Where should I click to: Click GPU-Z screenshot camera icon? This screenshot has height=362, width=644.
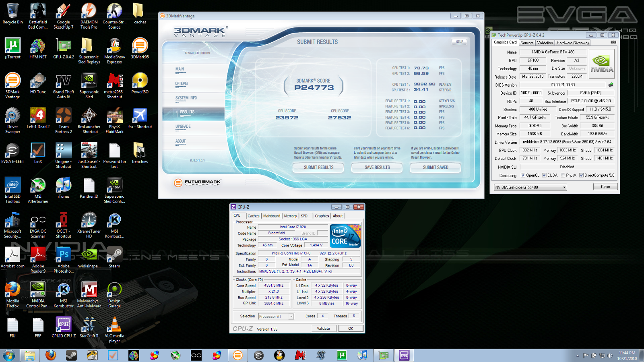click(x=613, y=42)
